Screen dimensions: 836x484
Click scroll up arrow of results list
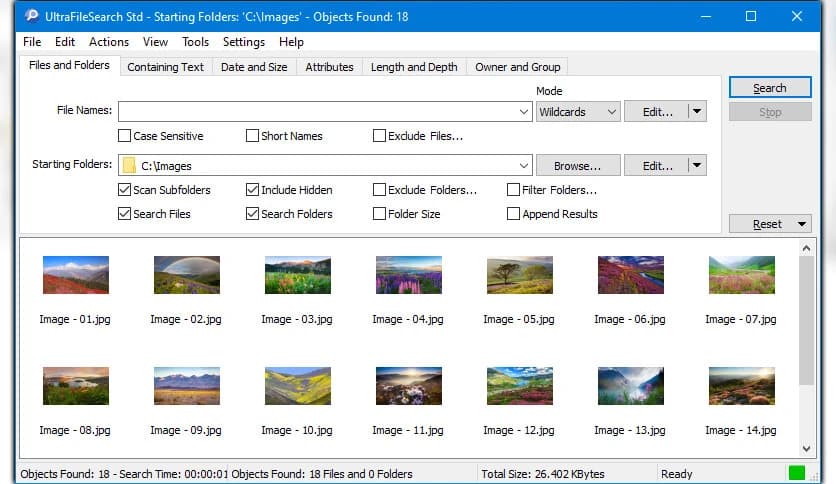[x=806, y=248]
